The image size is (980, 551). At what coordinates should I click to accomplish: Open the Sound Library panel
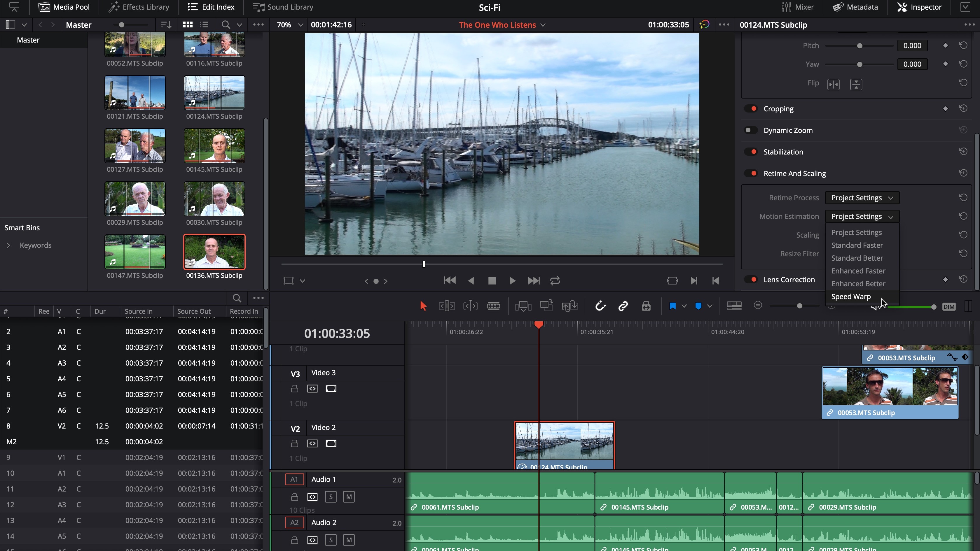(283, 7)
